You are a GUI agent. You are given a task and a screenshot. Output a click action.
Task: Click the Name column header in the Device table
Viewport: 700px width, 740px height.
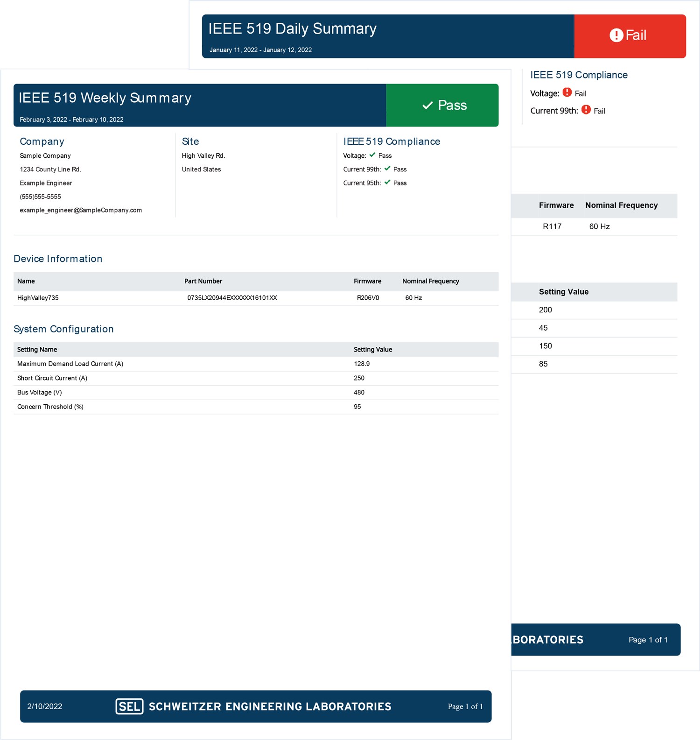tap(26, 281)
